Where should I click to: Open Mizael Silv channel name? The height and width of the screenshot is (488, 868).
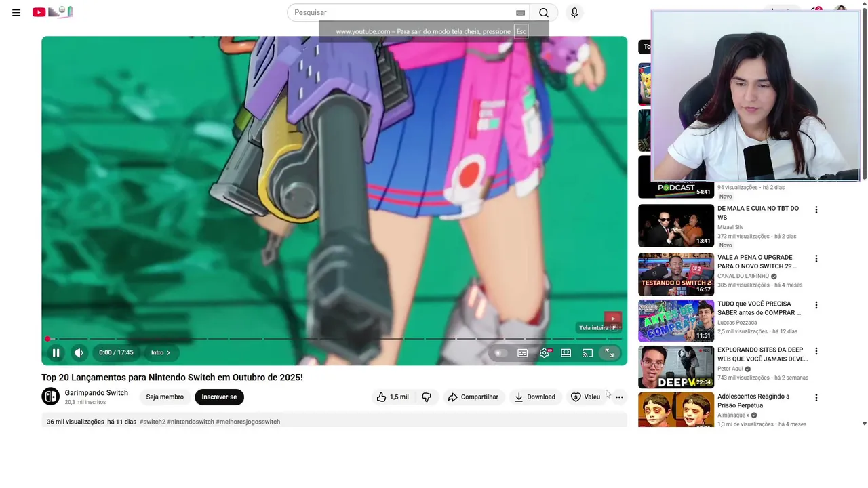730,227
